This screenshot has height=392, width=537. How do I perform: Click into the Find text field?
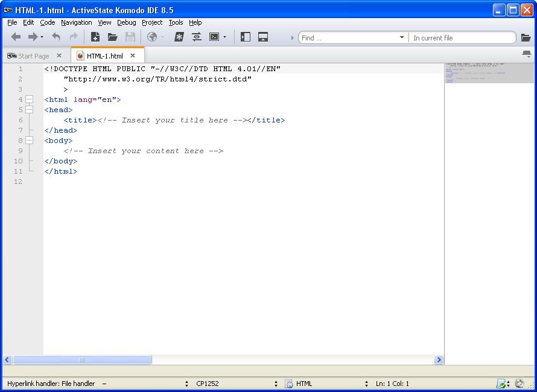[x=349, y=38]
